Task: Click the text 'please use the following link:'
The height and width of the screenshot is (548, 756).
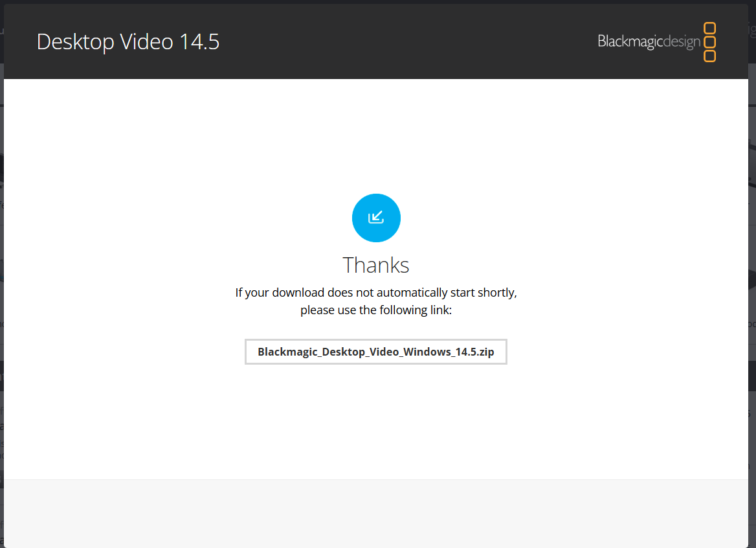Action: [x=376, y=310]
